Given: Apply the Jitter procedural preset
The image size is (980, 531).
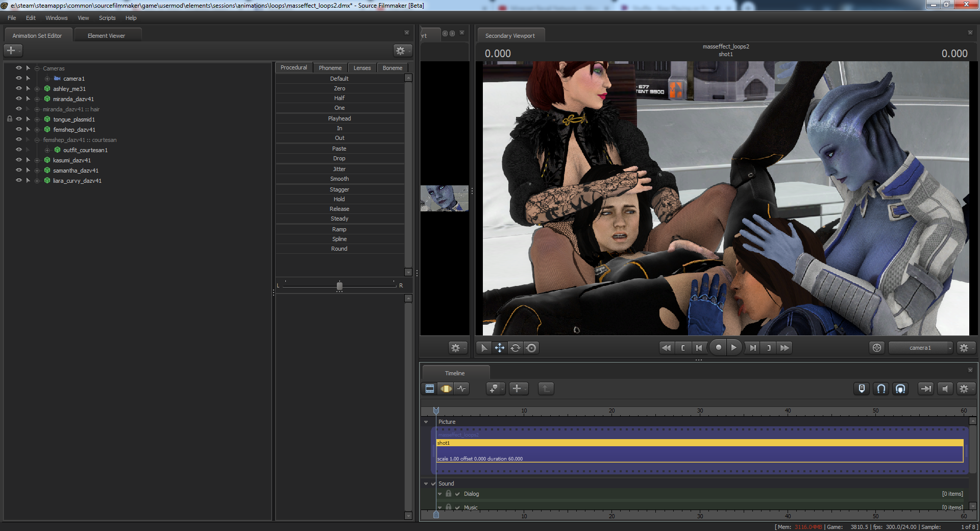Looking at the screenshot, I should [339, 169].
